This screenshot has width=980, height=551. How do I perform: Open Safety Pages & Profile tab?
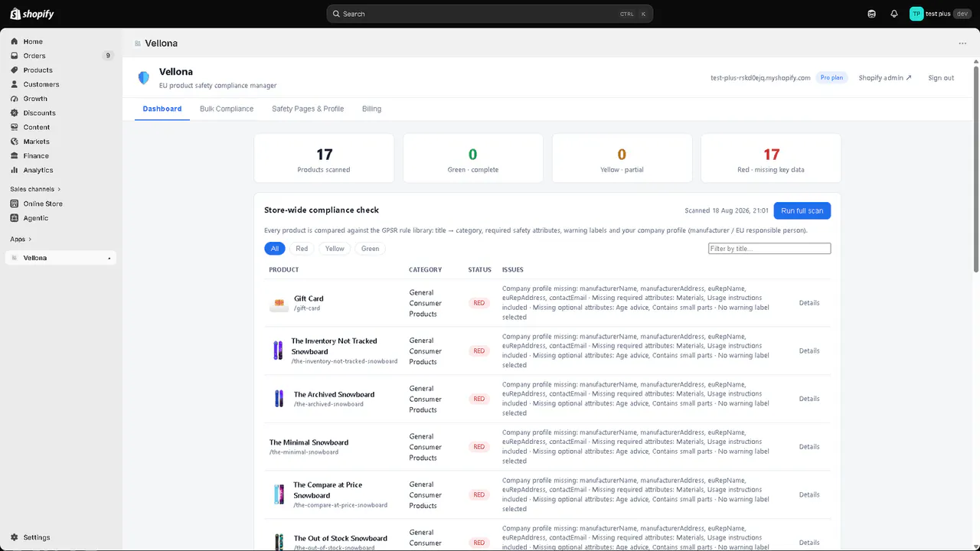[x=308, y=109]
